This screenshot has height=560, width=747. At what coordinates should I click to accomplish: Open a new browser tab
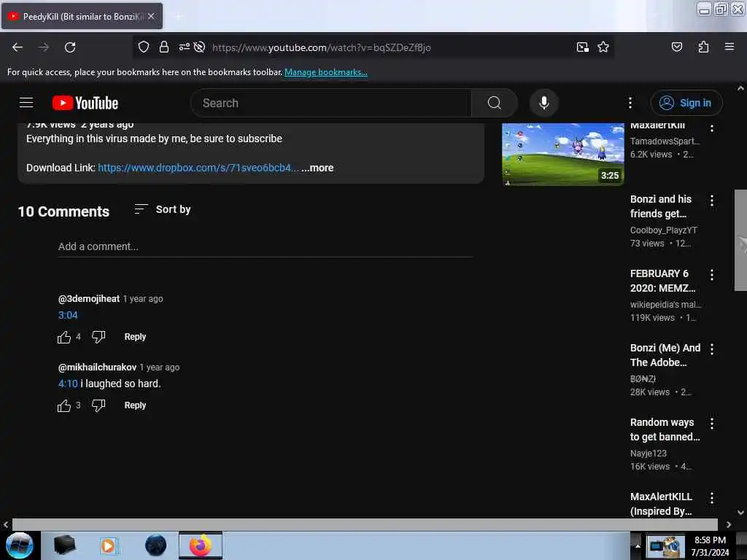pyautogui.click(x=178, y=17)
